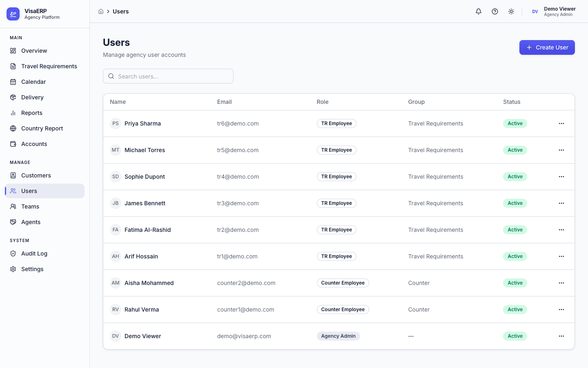Navigate to the Customers section
Image resolution: width=588 pixels, height=368 pixels.
click(36, 175)
